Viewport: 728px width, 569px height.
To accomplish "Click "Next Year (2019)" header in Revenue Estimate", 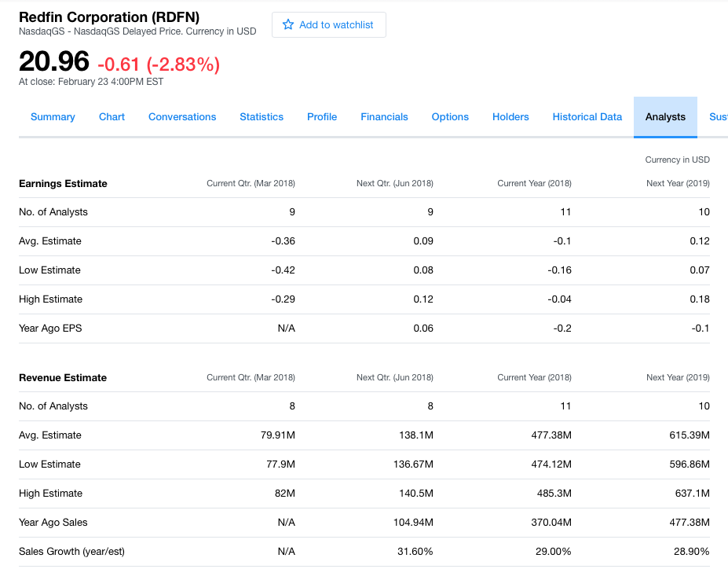I will tap(678, 377).
